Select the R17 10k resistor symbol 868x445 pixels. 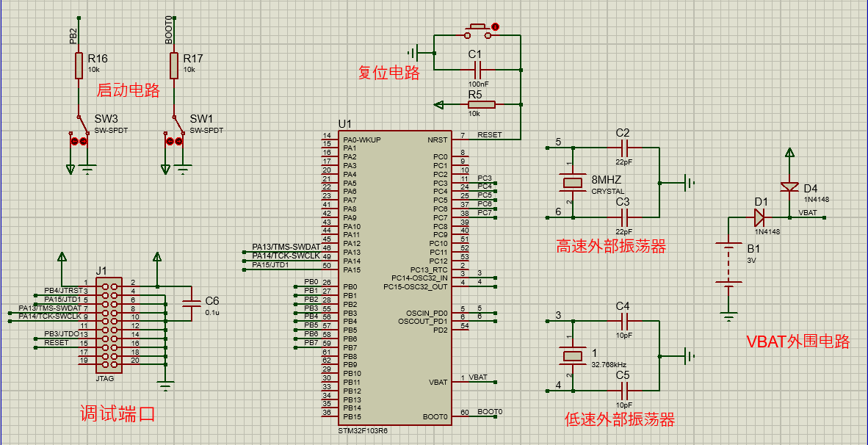(x=174, y=65)
